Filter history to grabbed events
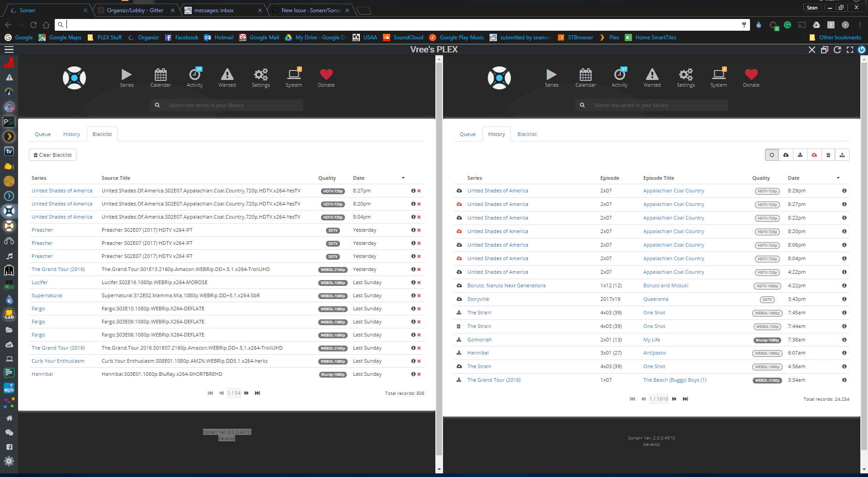This screenshot has height=477, width=868. (786, 155)
